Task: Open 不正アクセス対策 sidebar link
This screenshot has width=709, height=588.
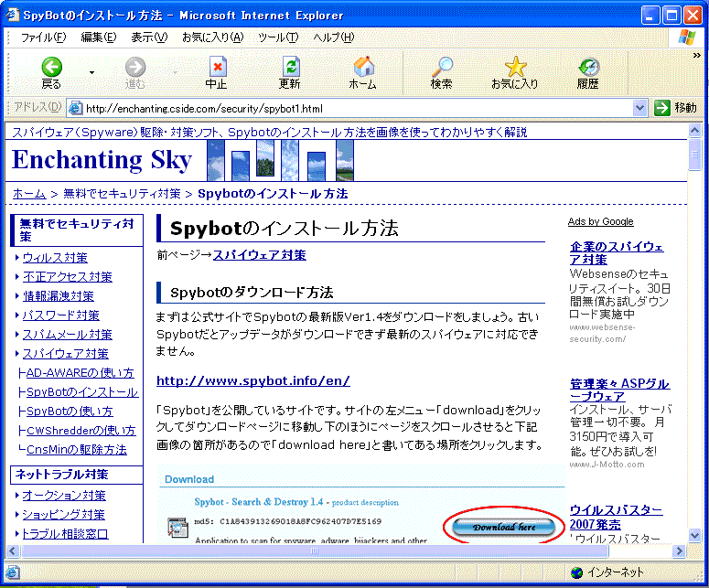Action: click(x=68, y=277)
